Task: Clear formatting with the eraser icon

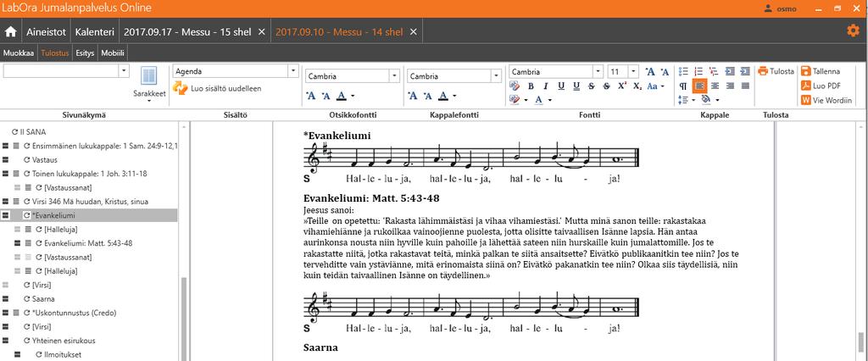Action: [515, 86]
